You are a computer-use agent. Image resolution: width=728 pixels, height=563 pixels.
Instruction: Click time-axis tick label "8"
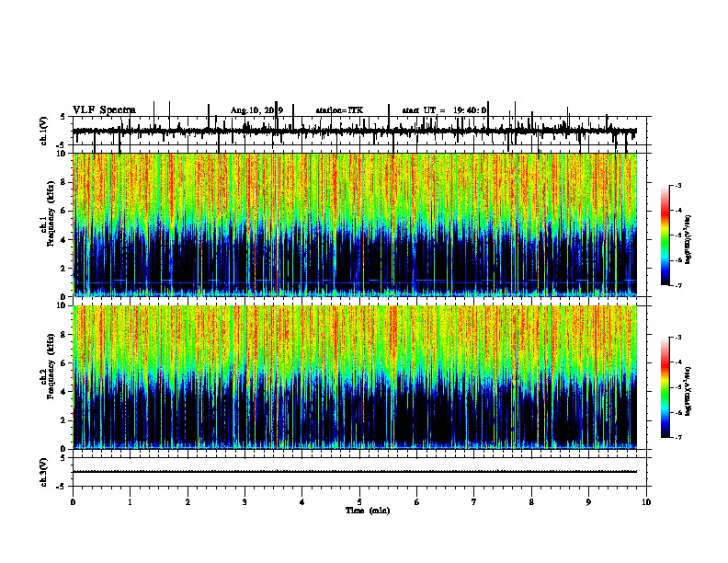click(x=531, y=502)
